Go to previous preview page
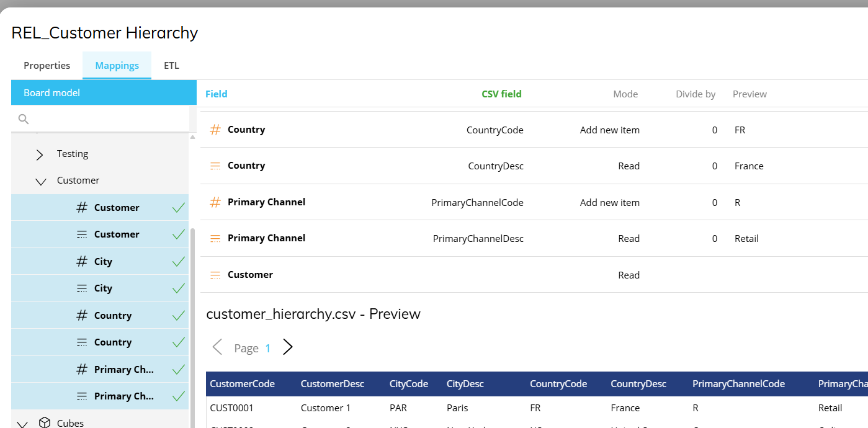Image resolution: width=868 pixels, height=428 pixels. coord(217,347)
